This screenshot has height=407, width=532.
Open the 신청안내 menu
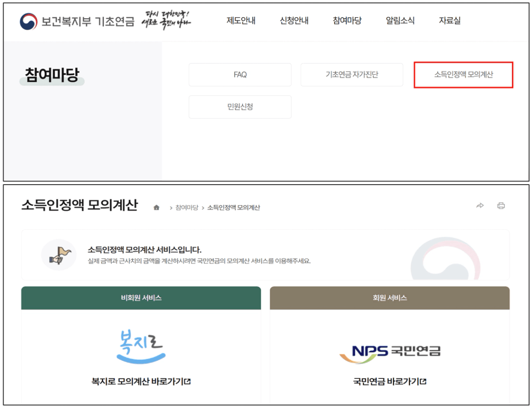[294, 21]
